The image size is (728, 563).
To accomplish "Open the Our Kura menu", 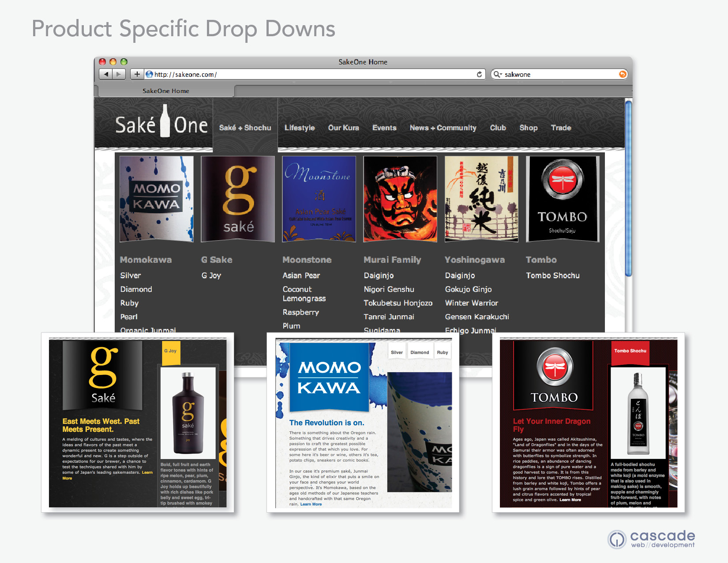I will (343, 128).
